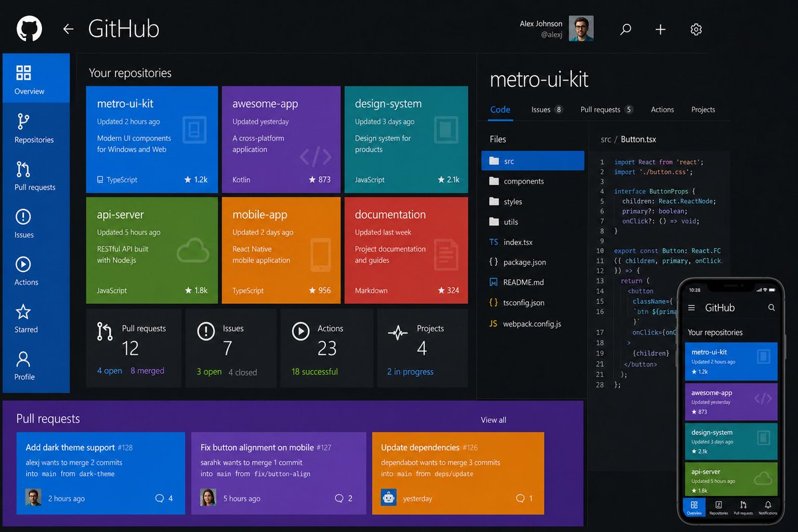Open the documentation repository tile
798x532 pixels.
(407, 250)
